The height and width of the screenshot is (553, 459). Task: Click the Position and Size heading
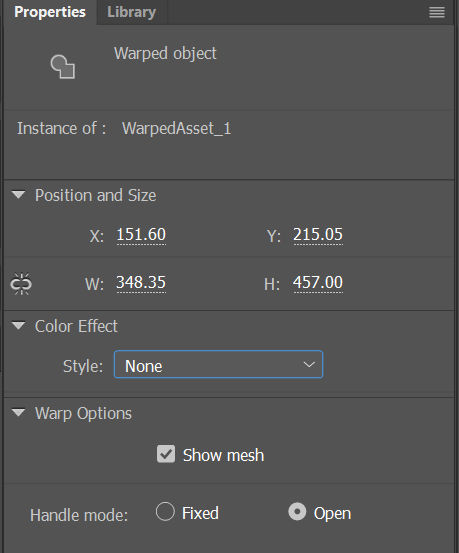tap(96, 195)
